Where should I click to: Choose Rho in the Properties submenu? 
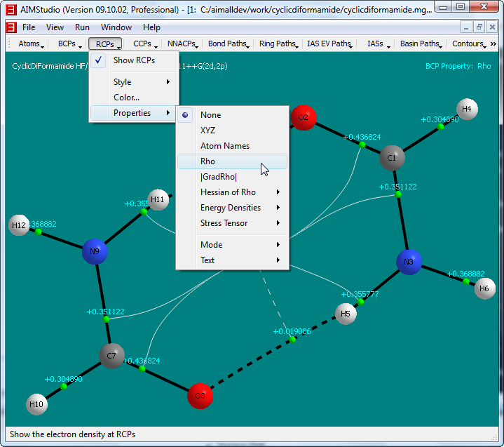coord(207,161)
